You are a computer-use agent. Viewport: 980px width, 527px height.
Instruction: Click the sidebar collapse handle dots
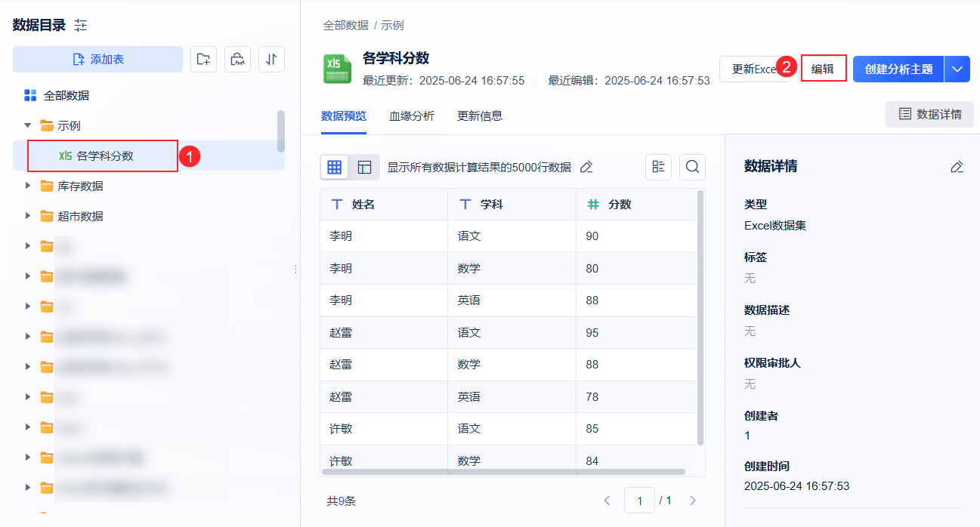pyautogui.click(x=295, y=269)
